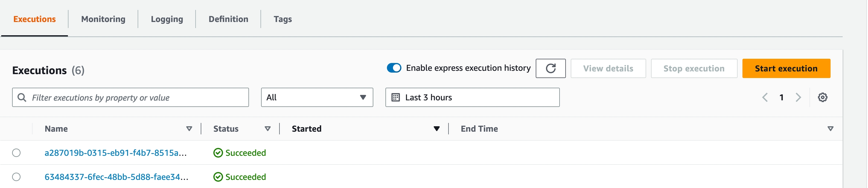Switch to the Monitoring tab

click(x=103, y=19)
